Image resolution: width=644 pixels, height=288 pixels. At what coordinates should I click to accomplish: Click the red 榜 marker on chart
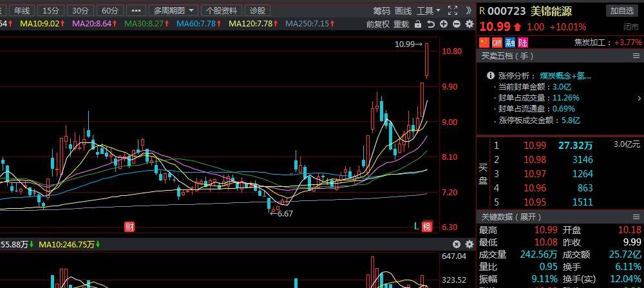click(427, 227)
